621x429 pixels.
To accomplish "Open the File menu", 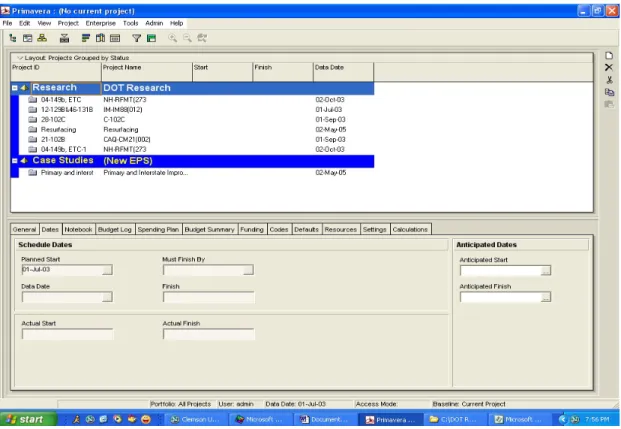I will (x=7, y=23).
